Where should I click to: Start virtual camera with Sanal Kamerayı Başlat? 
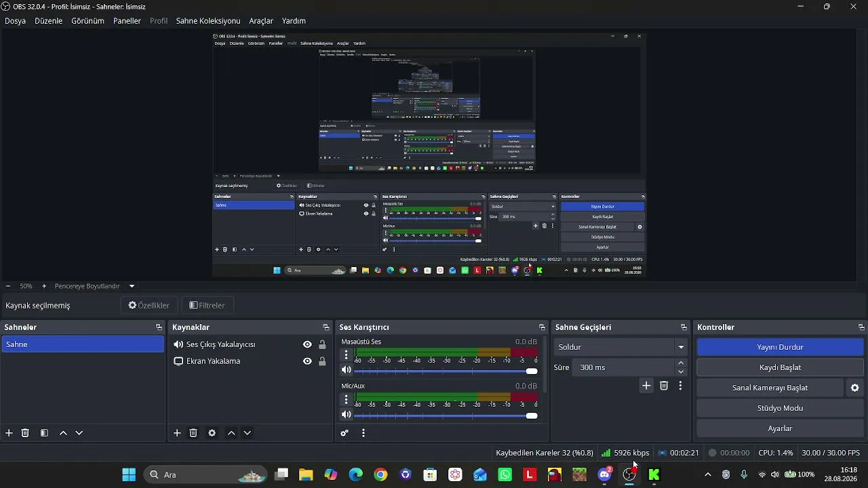click(770, 388)
